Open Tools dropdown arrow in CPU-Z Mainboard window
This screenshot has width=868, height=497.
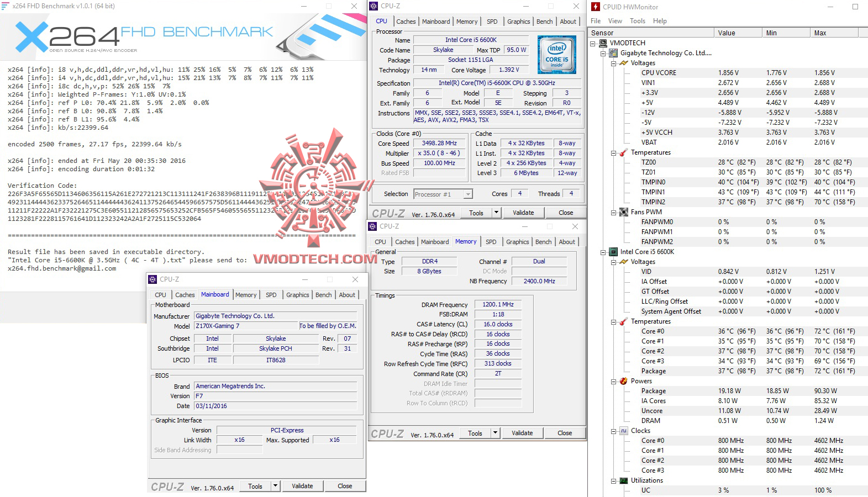(275, 486)
